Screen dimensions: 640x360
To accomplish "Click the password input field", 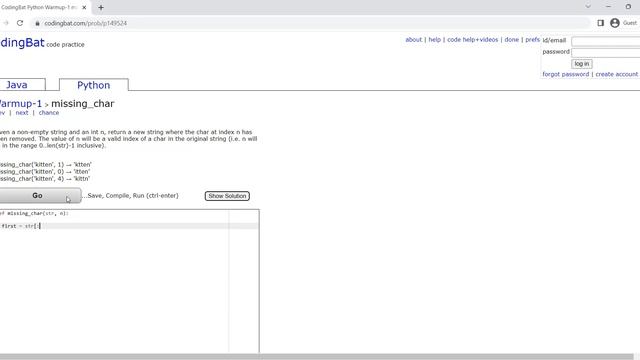I will tap(606, 52).
